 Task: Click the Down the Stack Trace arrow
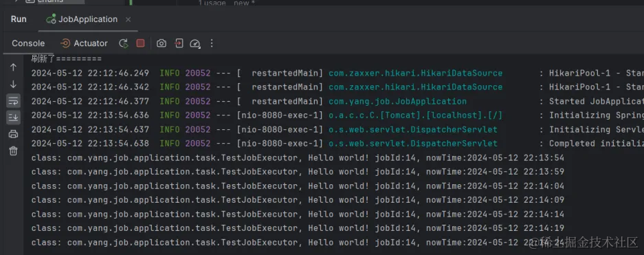point(13,84)
